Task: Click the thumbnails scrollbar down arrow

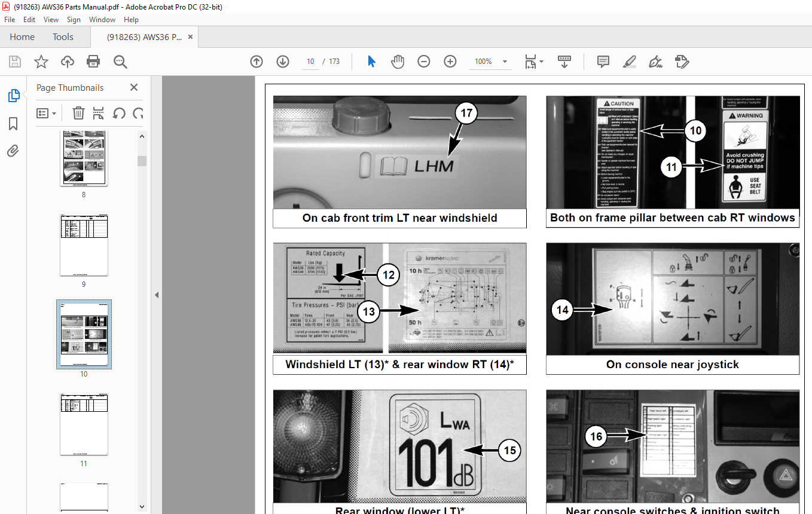Action: point(142,506)
